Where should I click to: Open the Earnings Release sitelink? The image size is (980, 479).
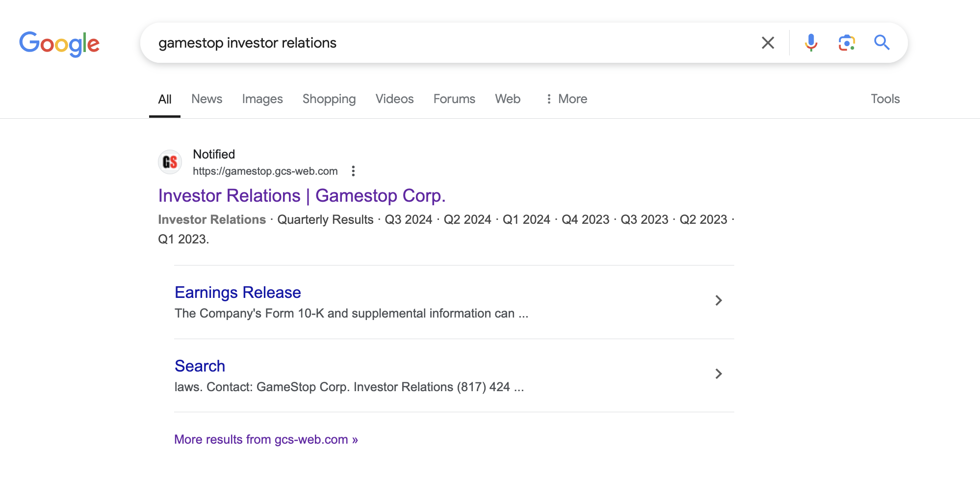[x=238, y=293]
